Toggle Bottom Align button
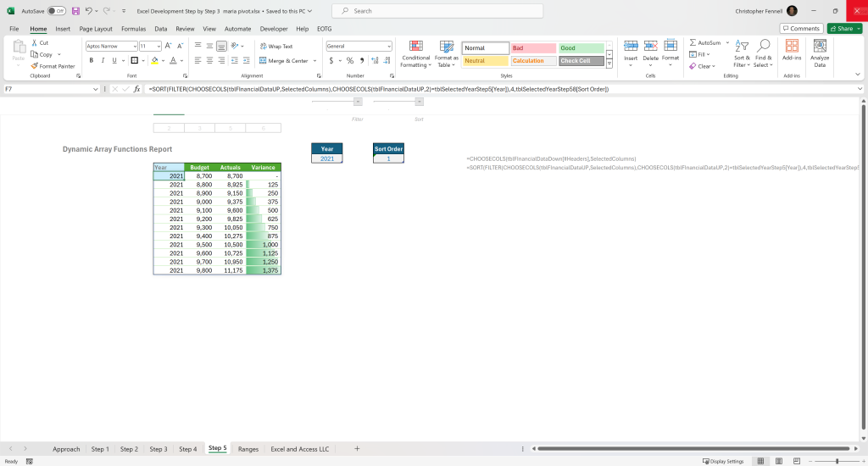This screenshot has height=466, width=868. 221,46
